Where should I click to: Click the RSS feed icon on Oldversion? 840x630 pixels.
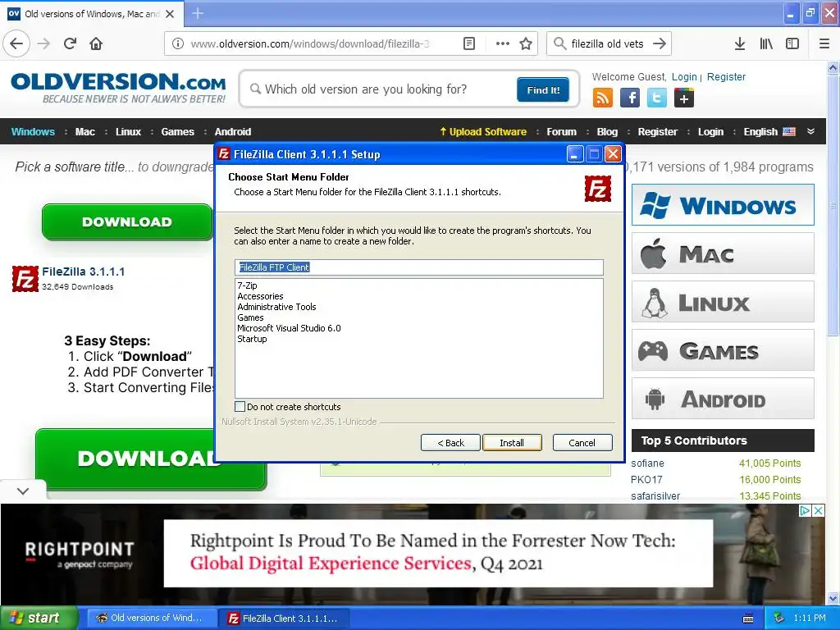coord(603,98)
